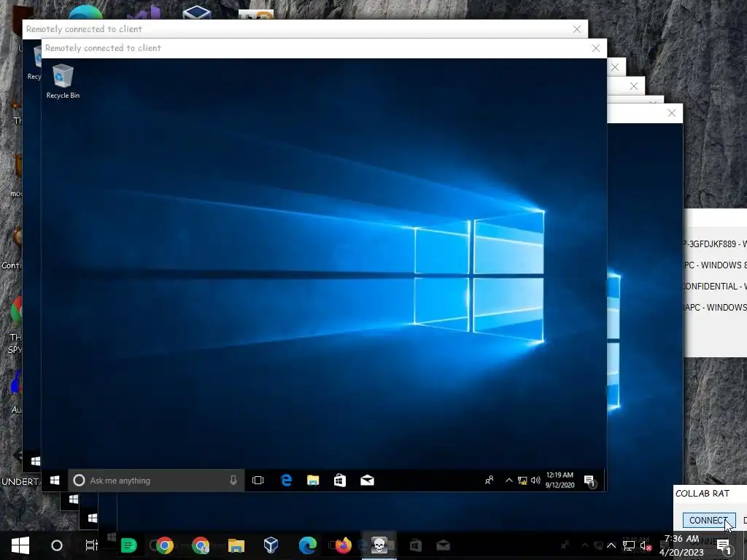Click the remote volume tray icon
The width and height of the screenshot is (747, 560).
point(535,481)
